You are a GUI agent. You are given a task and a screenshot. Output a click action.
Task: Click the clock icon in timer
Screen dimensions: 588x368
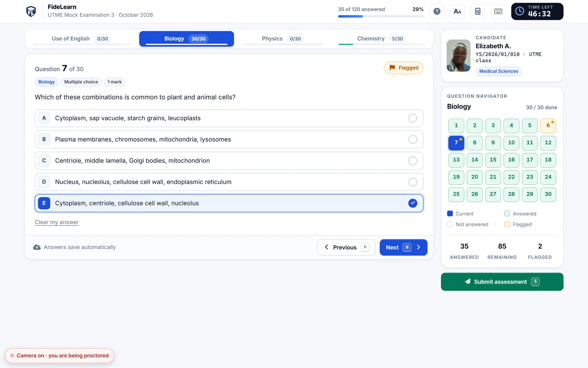point(520,11)
